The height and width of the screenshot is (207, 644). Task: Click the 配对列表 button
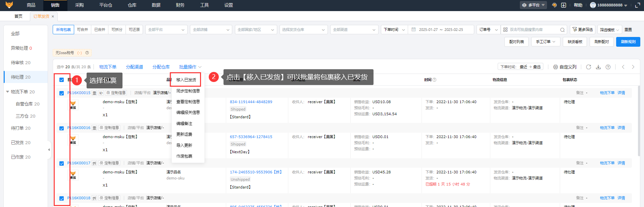516,42
